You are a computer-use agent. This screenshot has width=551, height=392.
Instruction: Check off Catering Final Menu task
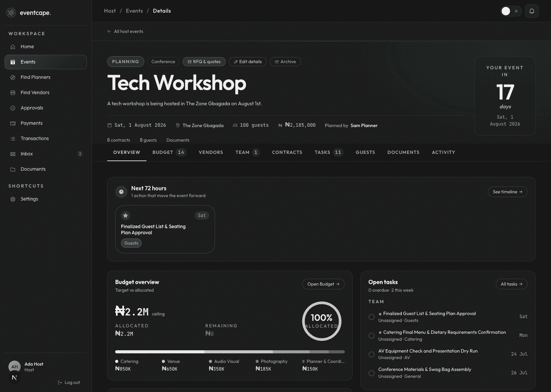coord(371,336)
